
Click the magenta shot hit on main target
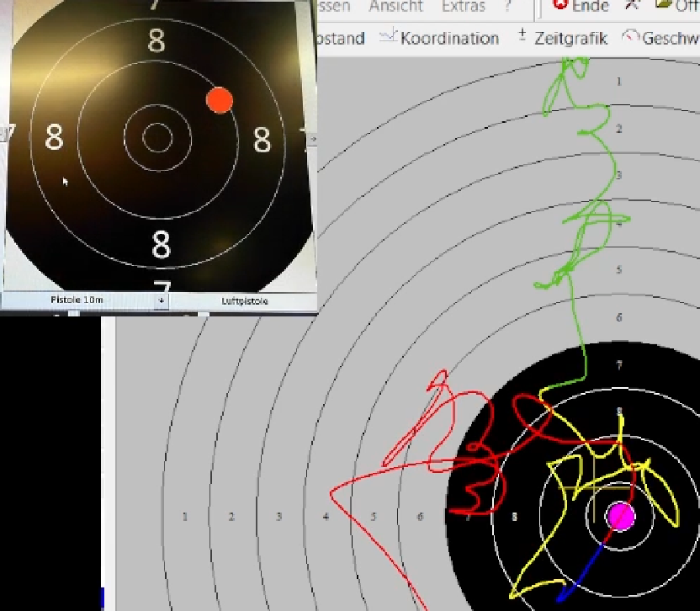pos(621,516)
